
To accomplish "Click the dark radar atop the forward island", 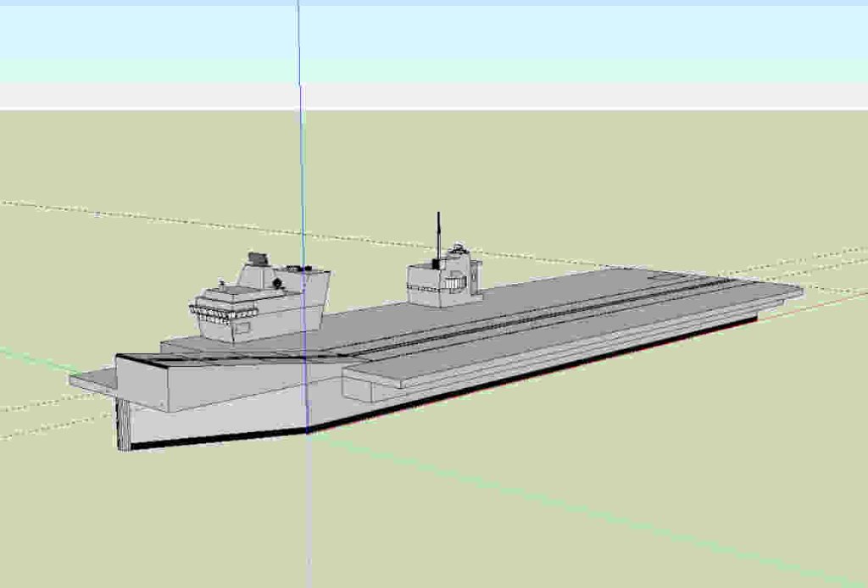I will 258,258.
